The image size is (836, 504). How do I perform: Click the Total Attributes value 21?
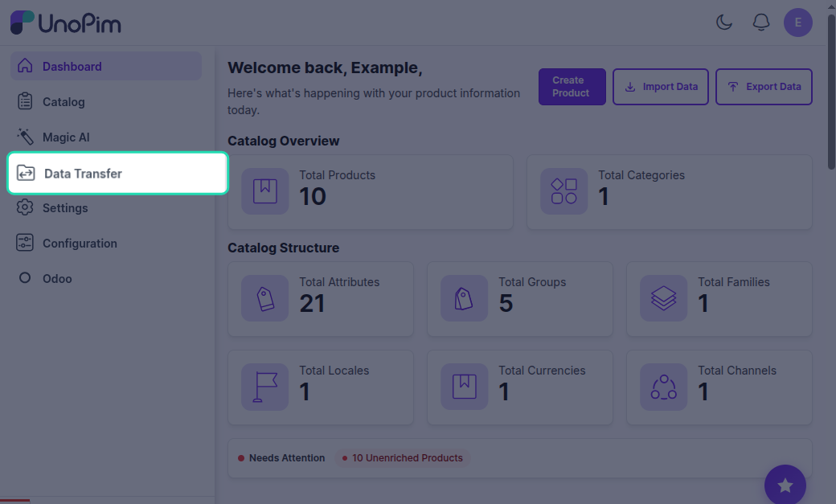pos(312,304)
